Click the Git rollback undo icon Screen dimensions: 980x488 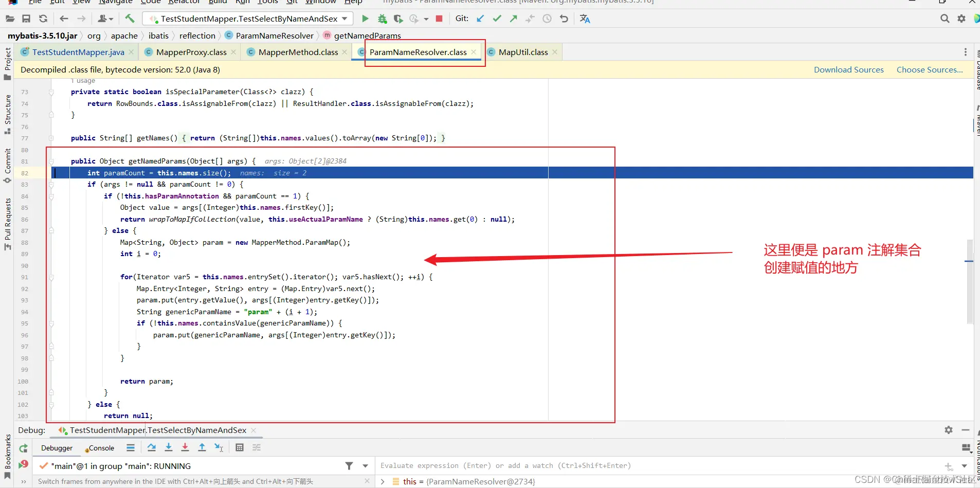tap(564, 19)
